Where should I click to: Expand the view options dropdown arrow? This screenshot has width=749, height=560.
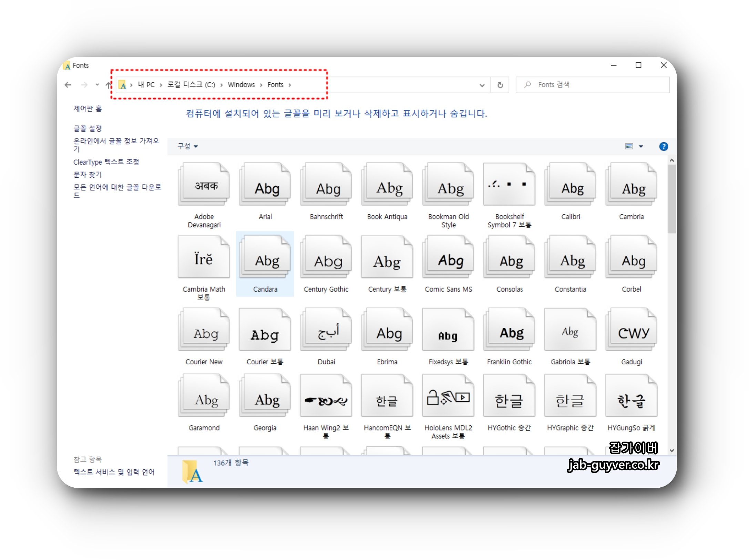point(641,146)
